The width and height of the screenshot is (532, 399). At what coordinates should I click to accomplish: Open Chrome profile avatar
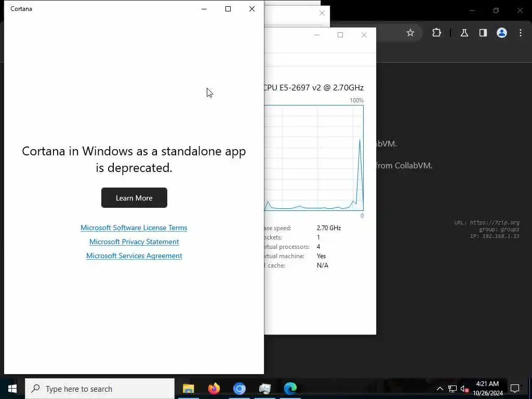[x=502, y=33]
